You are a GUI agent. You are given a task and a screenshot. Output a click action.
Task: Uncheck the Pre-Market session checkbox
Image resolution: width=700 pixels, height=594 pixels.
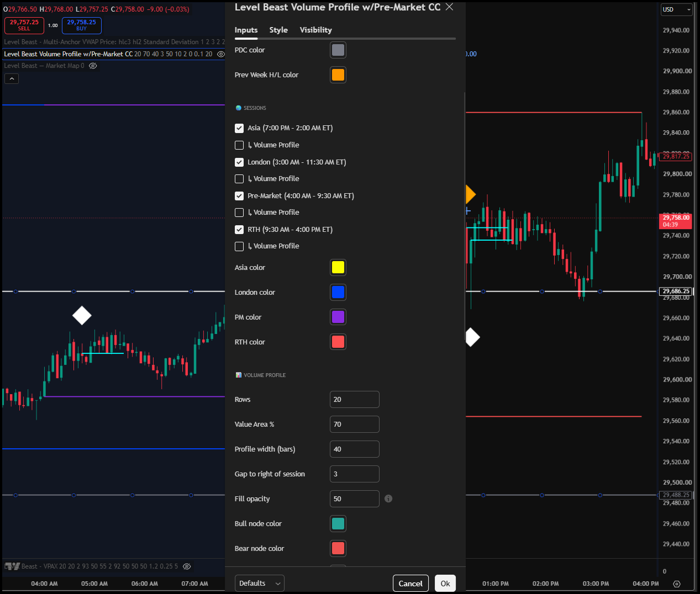239,196
